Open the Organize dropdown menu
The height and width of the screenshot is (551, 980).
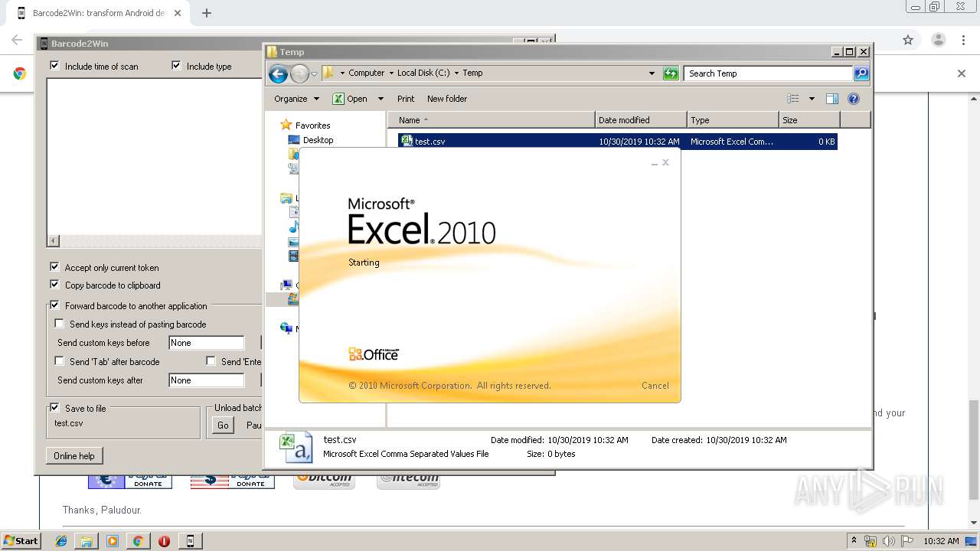(x=296, y=99)
